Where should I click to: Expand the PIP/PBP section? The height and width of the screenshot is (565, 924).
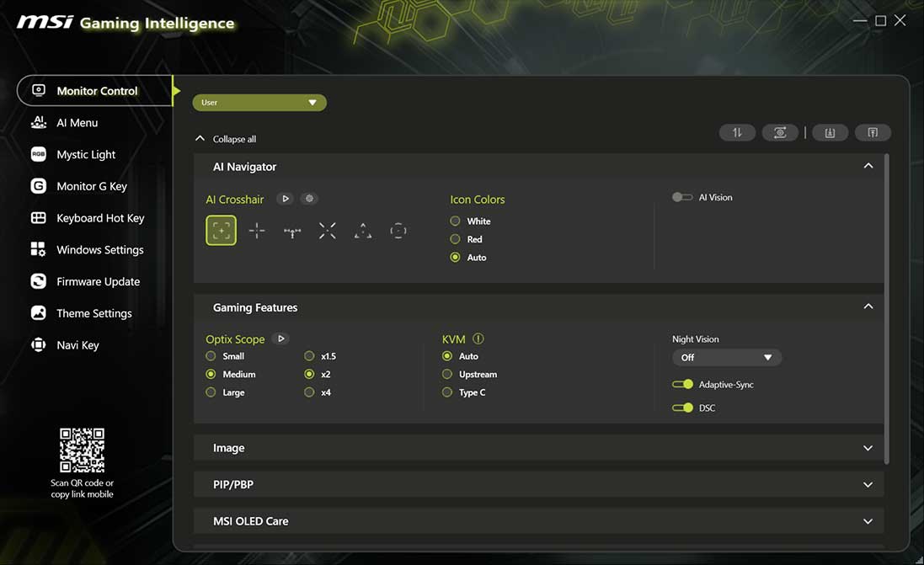(538, 484)
